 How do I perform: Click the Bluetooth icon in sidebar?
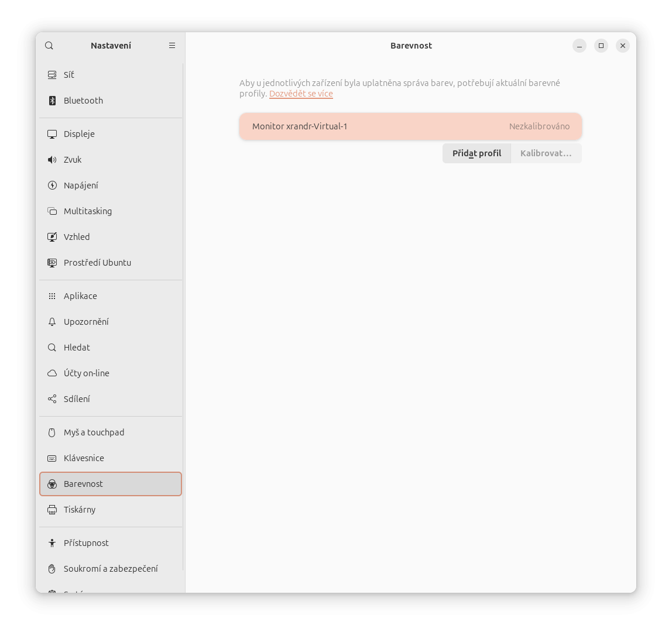click(52, 100)
